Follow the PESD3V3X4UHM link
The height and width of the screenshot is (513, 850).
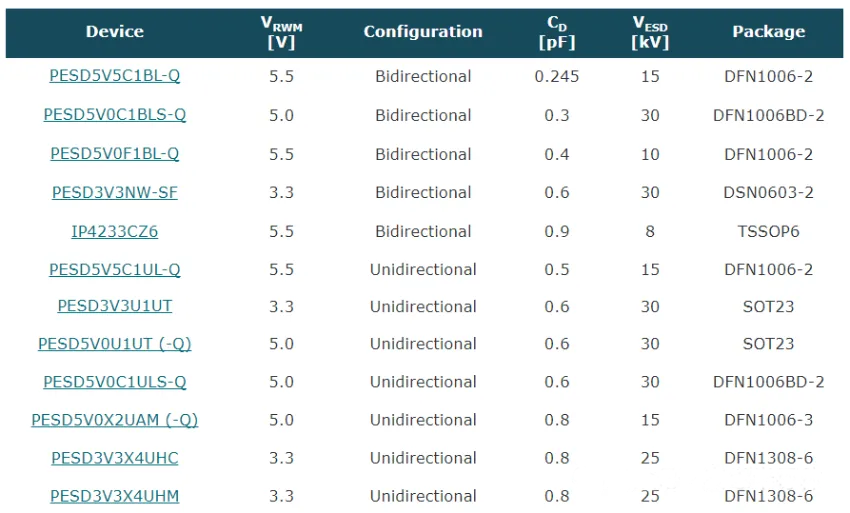click(114, 496)
